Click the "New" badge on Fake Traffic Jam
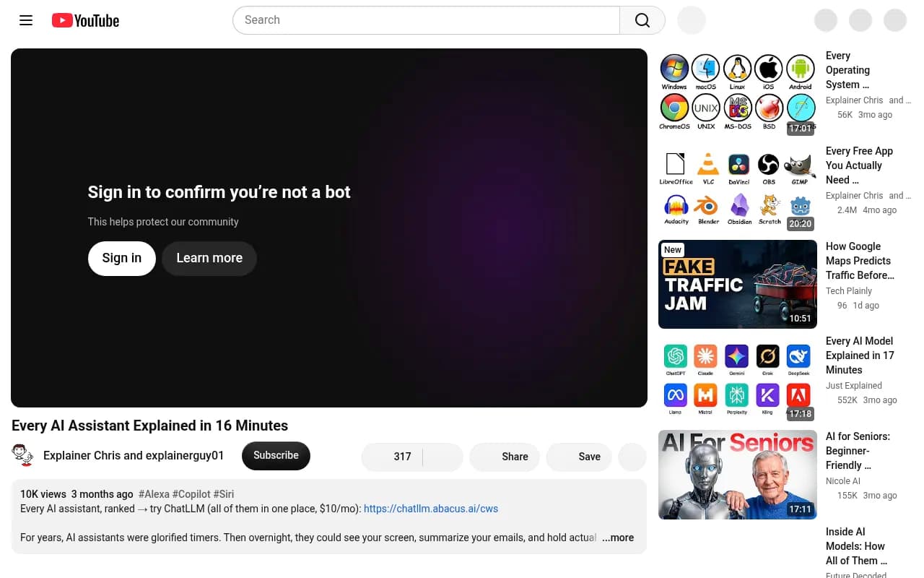924x578 pixels. point(673,250)
